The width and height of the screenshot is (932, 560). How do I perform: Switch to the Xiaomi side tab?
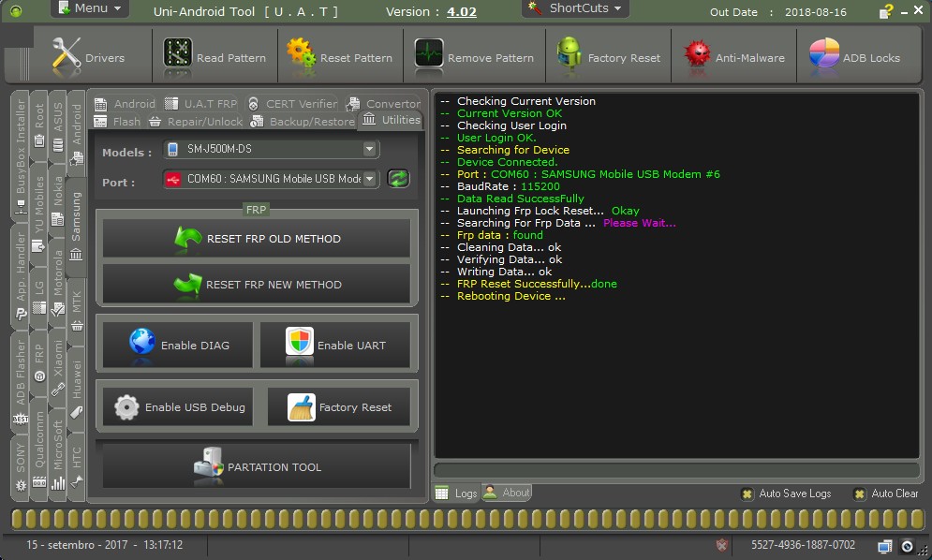[58, 367]
